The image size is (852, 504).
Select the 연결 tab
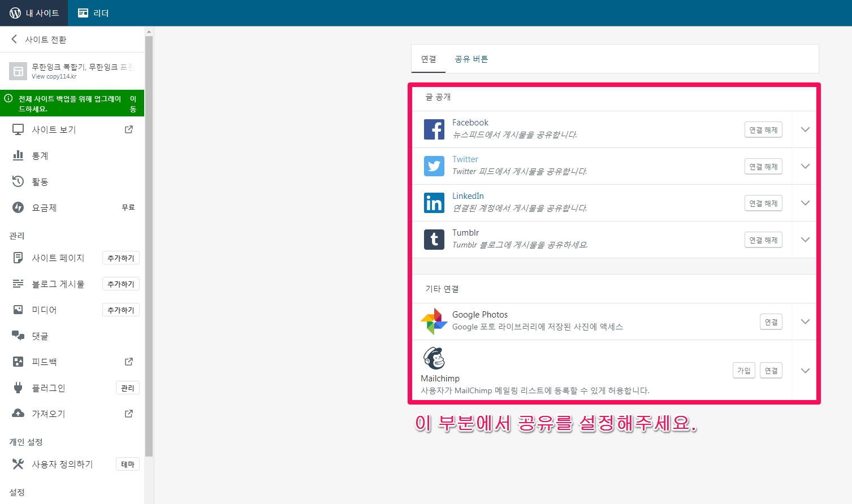[x=429, y=59]
